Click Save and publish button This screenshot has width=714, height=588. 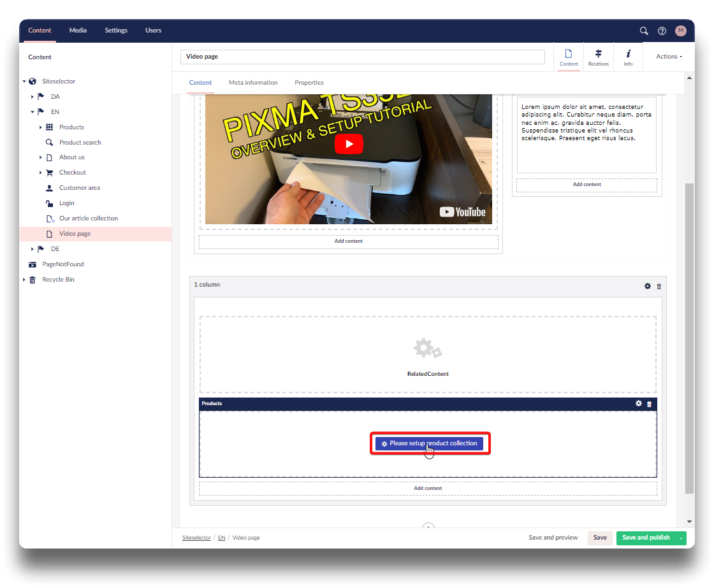click(646, 538)
